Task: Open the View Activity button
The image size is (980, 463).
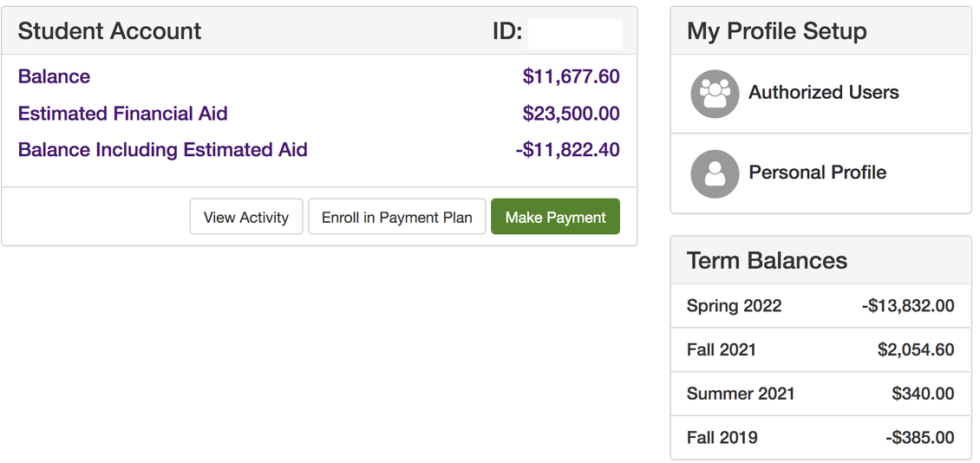Action: click(x=246, y=217)
